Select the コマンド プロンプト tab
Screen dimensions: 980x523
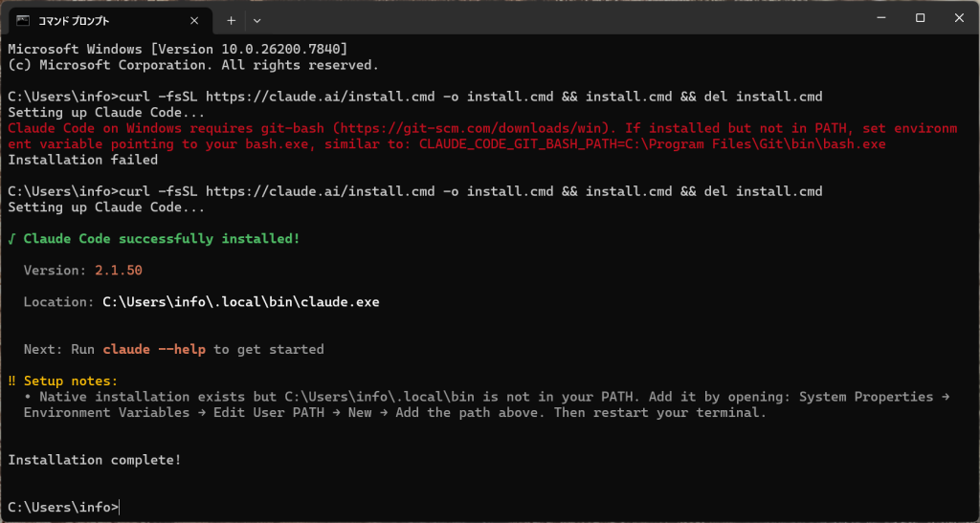86,19
